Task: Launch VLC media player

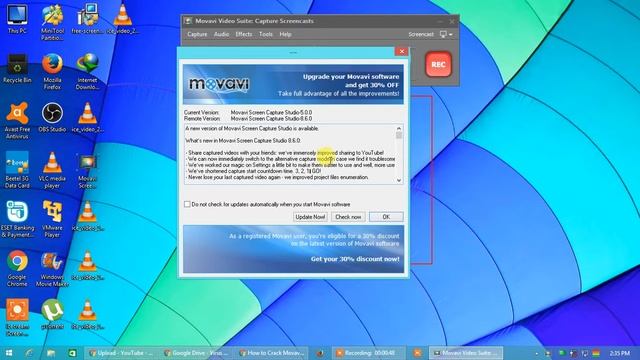Action: 52,170
